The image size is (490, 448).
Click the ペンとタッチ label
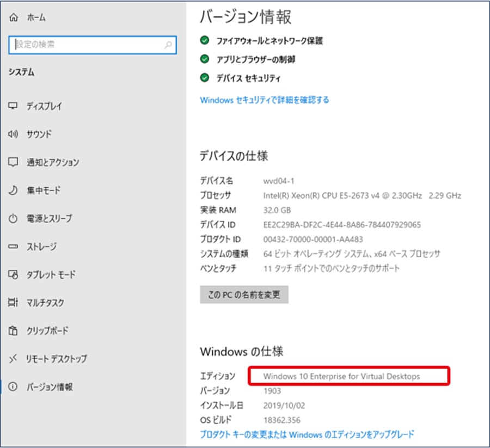click(x=218, y=268)
